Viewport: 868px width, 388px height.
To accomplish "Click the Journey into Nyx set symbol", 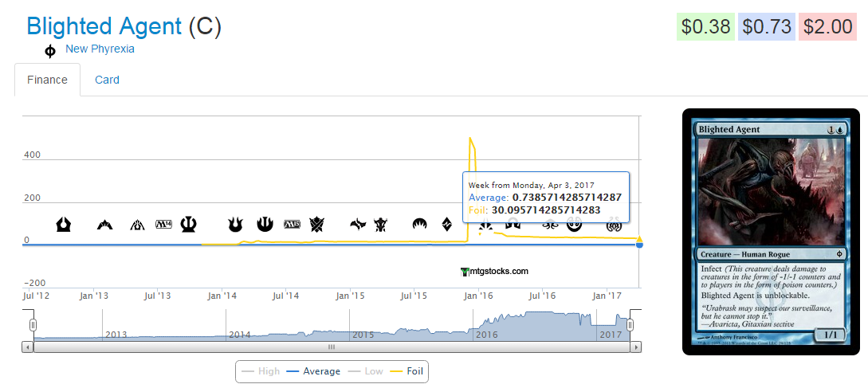I will (265, 224).
